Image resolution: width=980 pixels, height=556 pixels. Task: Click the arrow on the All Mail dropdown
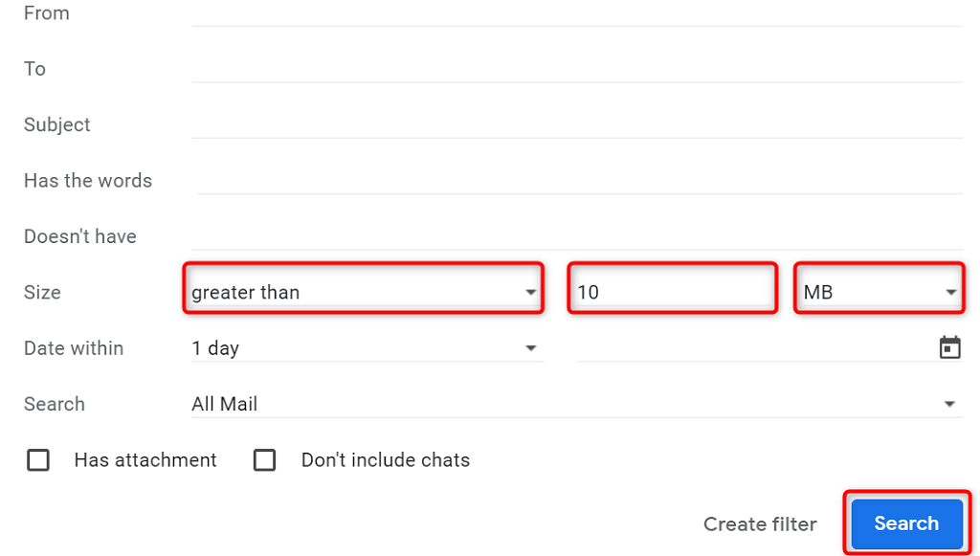pyautogui.click(x=949, y=405)
